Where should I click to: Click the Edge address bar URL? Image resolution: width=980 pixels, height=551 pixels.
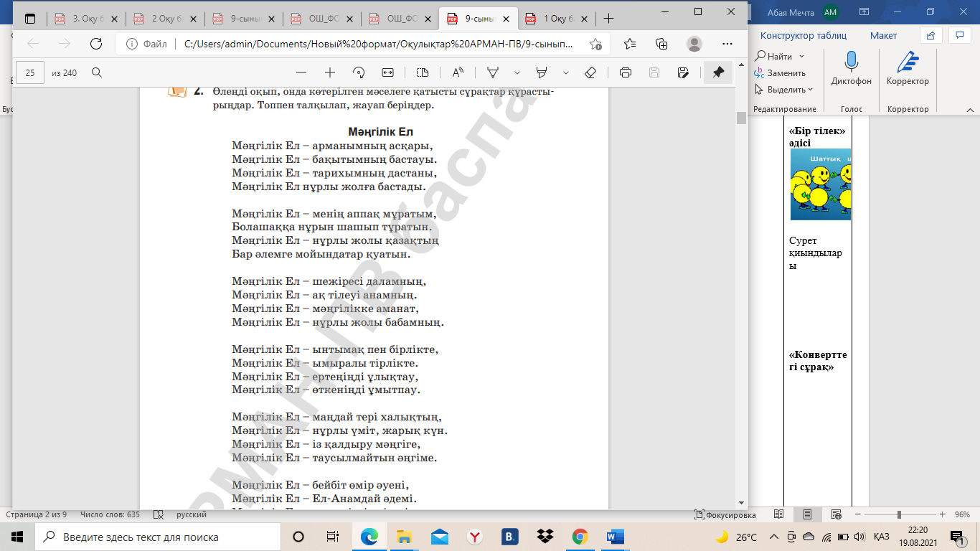pos(378,44)
